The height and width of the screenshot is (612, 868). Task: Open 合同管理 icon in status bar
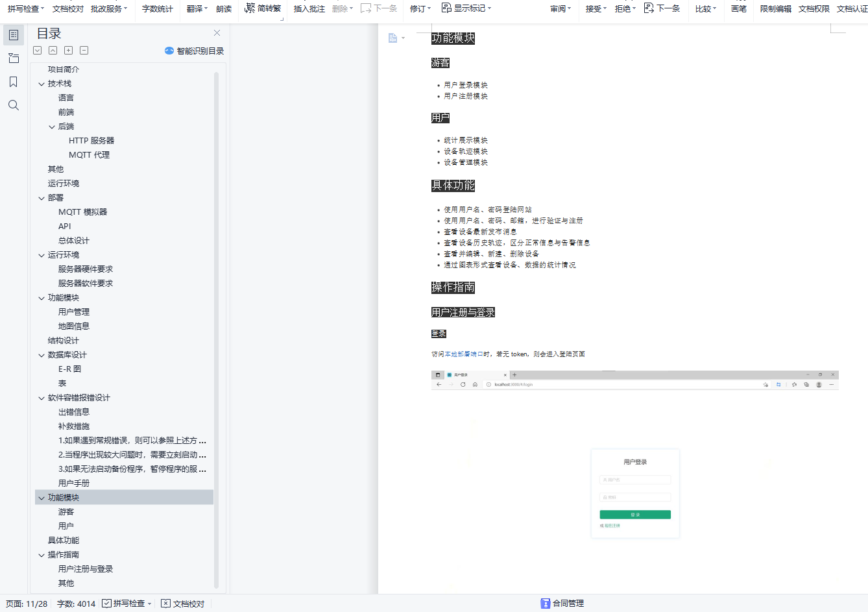tap(546, 604)
